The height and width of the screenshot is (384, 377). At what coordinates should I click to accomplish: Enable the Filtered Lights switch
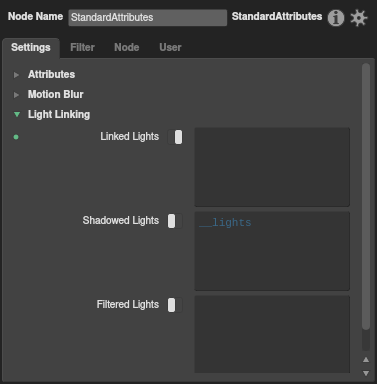pyautogui.click(x=175, y=305)
